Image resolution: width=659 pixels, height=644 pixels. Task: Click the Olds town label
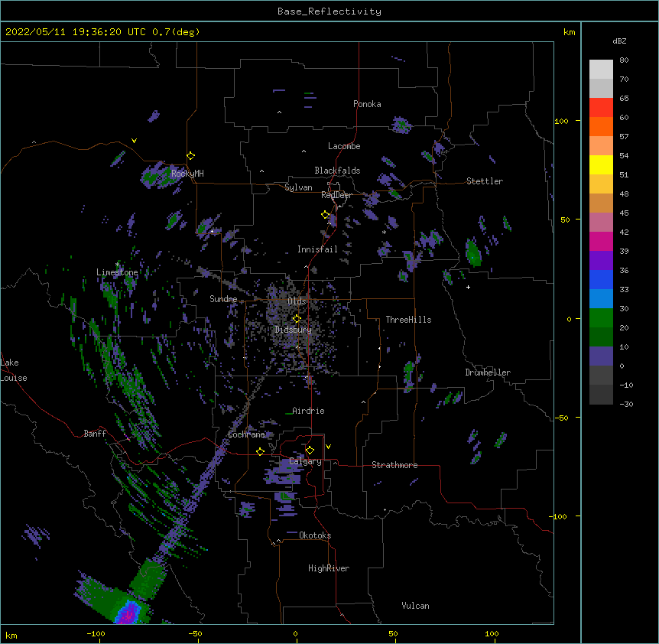pos(297,301)
